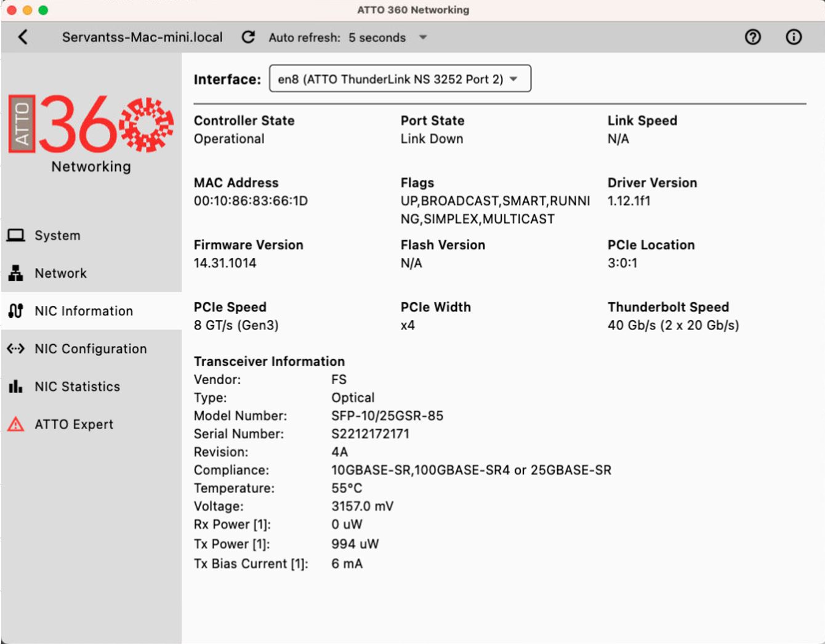Image resolution: width=825 pixels, height=644 pixels.
Task: Click the Tx Bias Current value 6 mA
Action: [x=347, y=564]
